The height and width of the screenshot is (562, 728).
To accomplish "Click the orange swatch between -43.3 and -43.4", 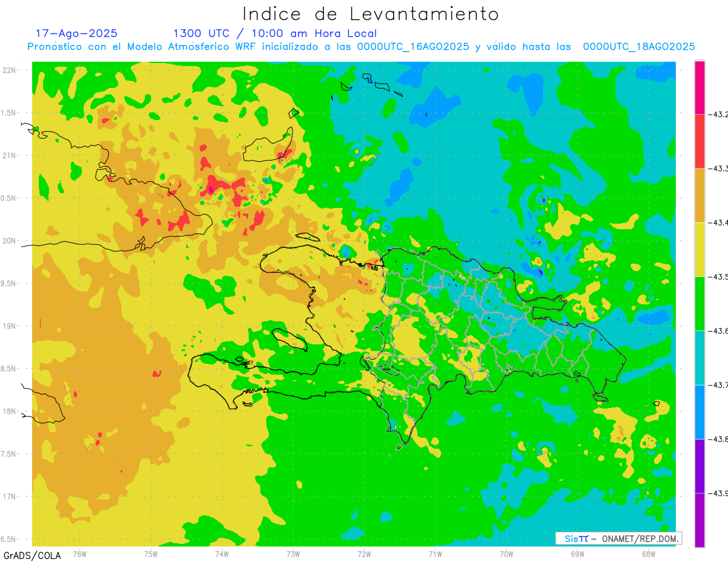I will coord(699,195).
